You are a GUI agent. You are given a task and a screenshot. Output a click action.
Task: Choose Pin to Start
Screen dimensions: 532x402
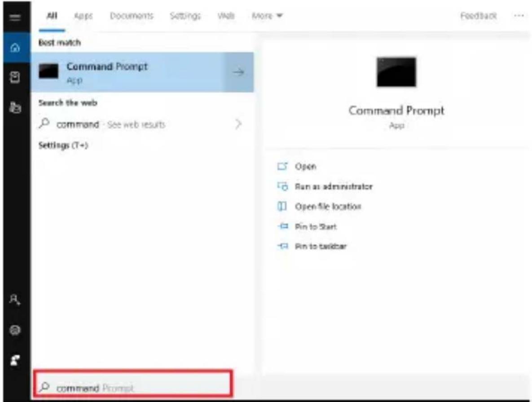(x=316, y=226)
